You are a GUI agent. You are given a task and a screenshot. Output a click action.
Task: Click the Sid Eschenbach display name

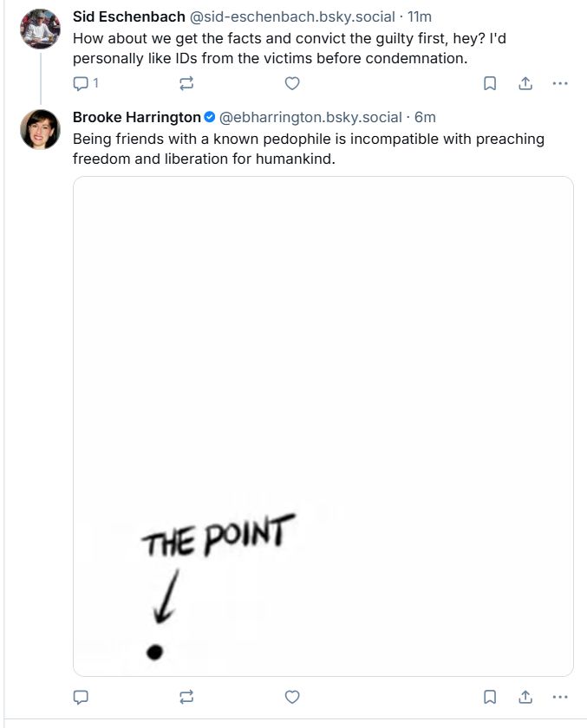pos(128,16)
